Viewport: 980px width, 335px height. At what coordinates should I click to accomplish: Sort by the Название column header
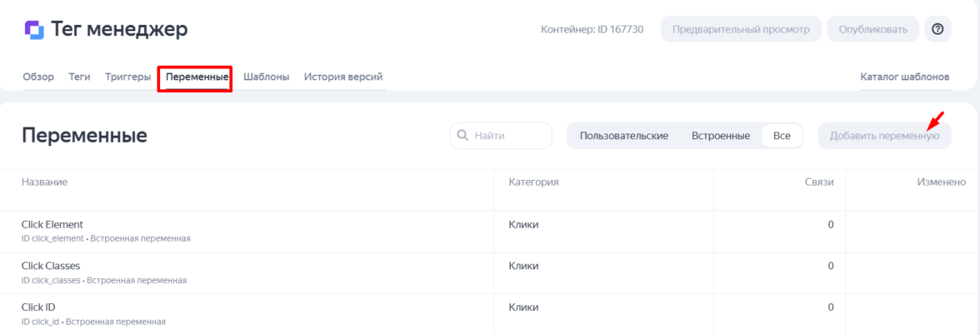click(x=45, y=182)
